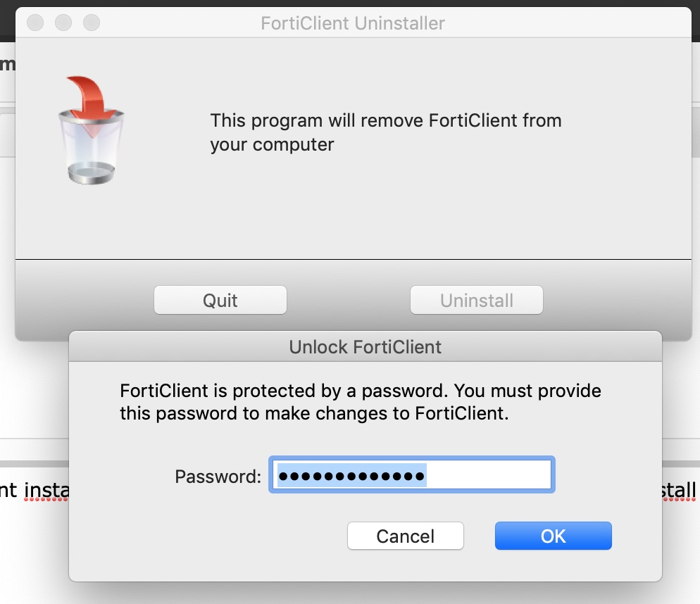Click the FortiClient Uninstaller title bar text
The height and width of the screenshot is (604, 700).
[353, 23]
